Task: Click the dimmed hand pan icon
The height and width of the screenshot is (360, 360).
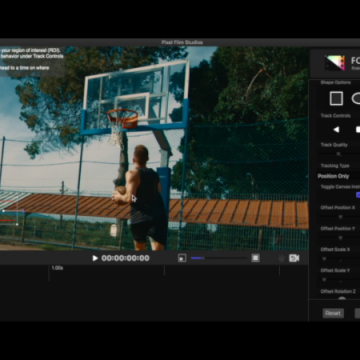Action: [281, 258]
